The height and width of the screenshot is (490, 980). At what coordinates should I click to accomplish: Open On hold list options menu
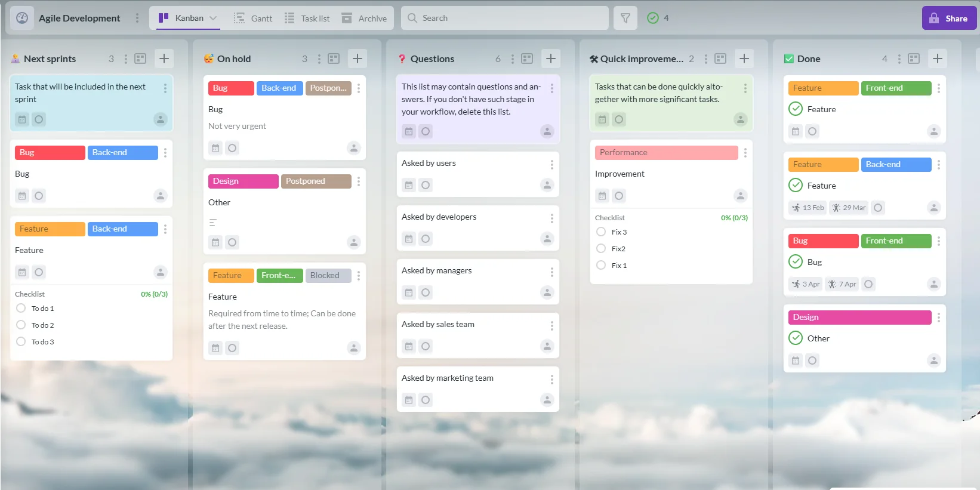319,58
